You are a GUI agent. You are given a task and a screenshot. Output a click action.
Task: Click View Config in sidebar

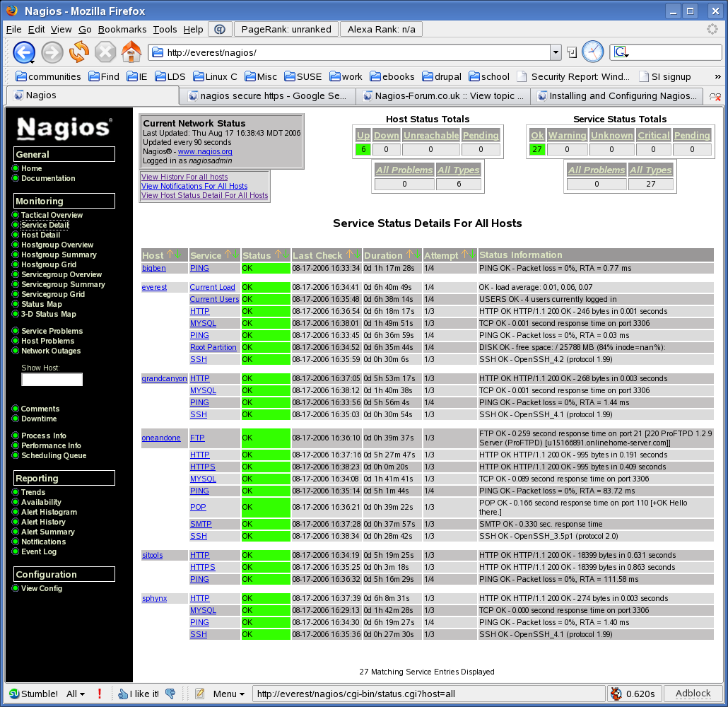point(41,588)
